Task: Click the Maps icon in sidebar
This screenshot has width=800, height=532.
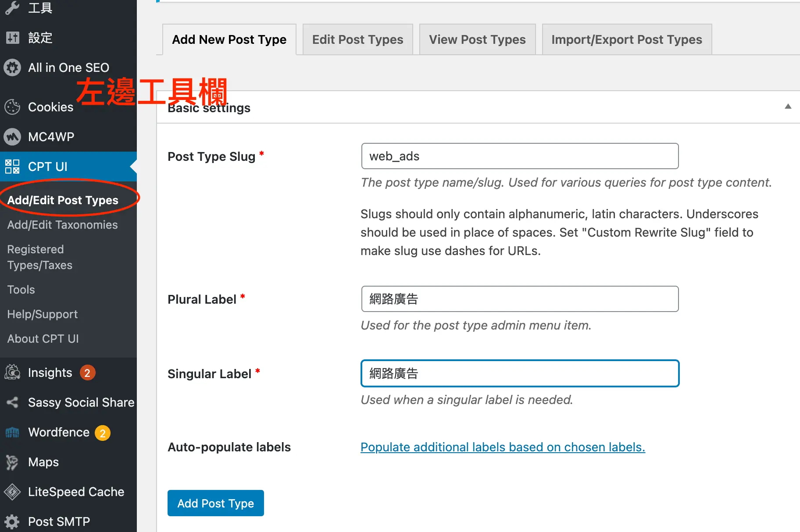Action: pos(12,462)
